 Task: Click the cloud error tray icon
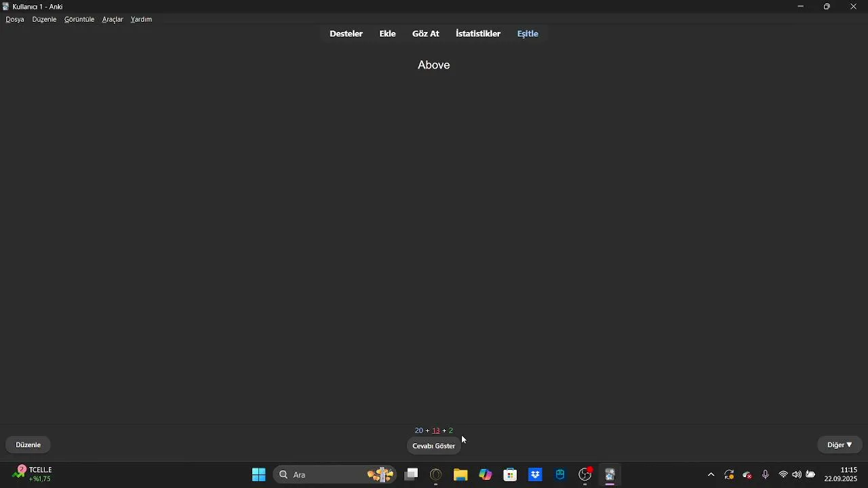pyautogui.click(x=749, y=476)
